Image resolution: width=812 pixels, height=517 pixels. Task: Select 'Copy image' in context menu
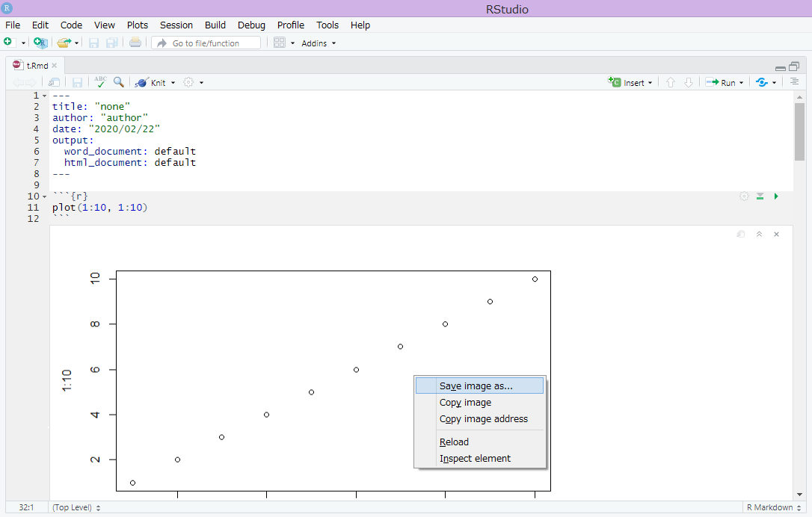coord(479,402)
